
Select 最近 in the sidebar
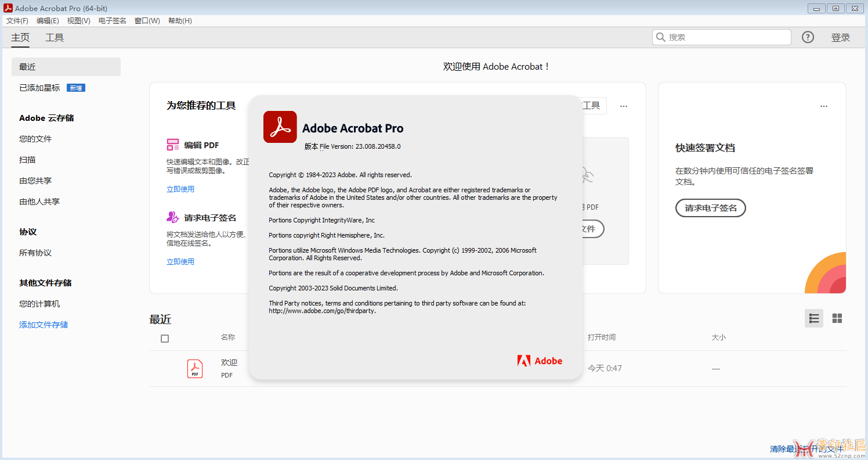(66, 67)
